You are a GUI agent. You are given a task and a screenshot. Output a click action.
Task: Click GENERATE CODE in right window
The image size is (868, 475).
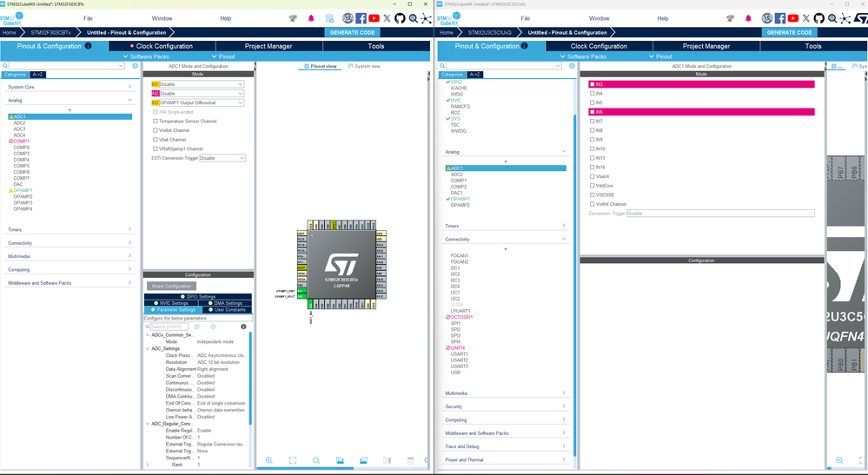click(x=790, y=32)
